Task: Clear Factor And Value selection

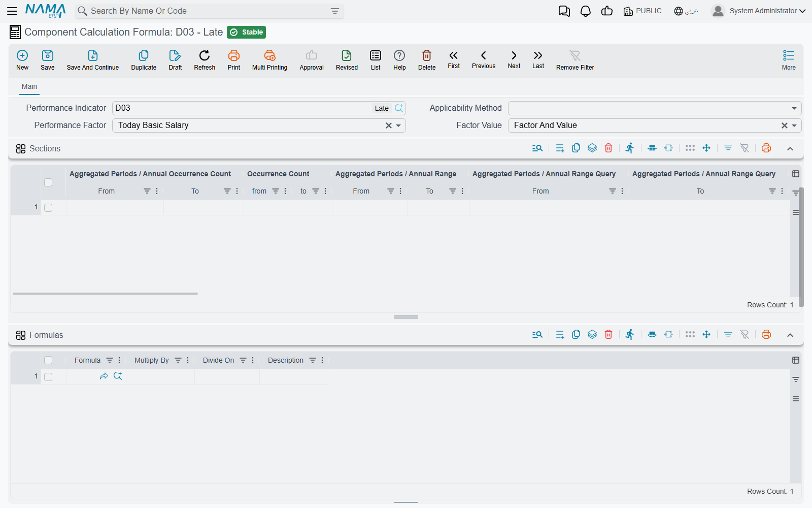Action: point(785,125)
